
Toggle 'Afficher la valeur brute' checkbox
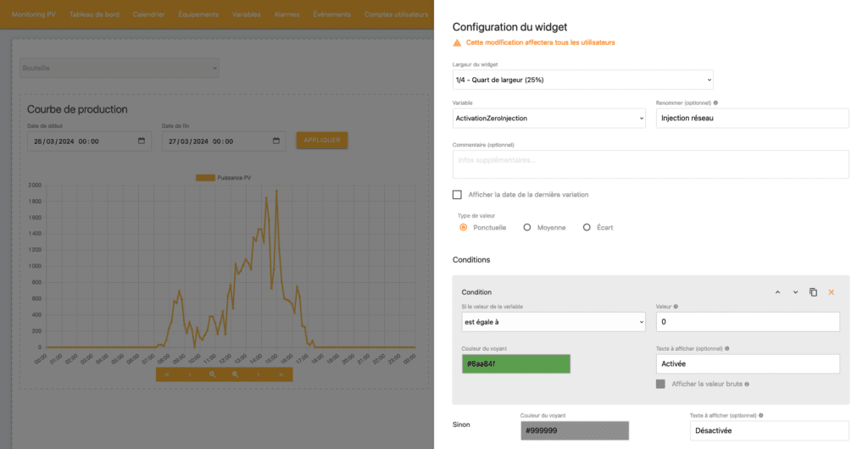point(660,384)
